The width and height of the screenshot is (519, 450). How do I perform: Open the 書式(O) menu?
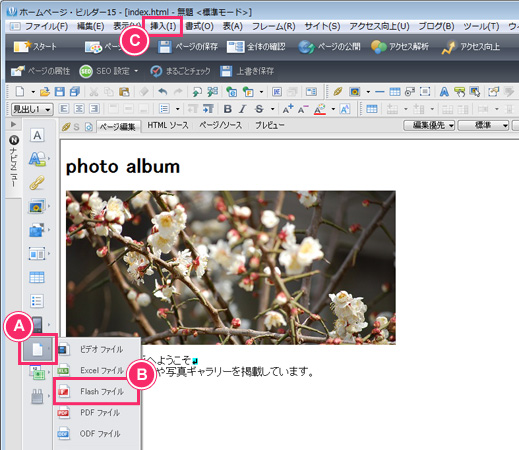pyautogui.click(x=199, y=26)
